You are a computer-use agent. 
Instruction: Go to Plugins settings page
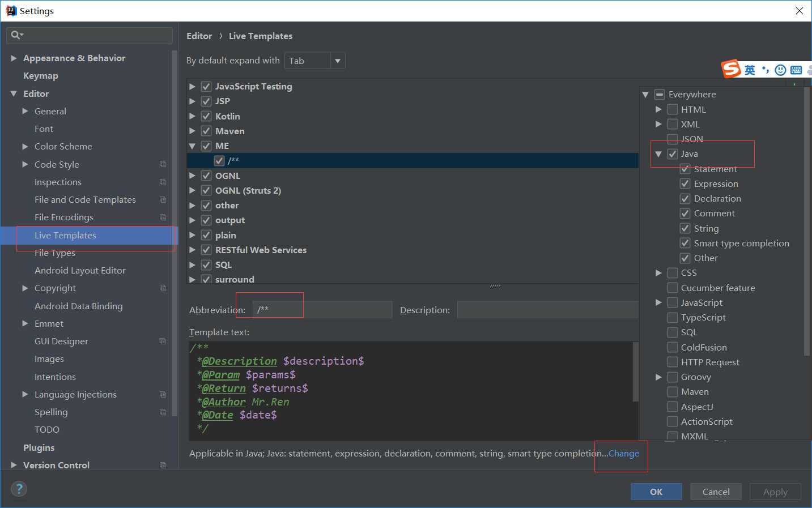pyautogui.click(x=39, y=447)
